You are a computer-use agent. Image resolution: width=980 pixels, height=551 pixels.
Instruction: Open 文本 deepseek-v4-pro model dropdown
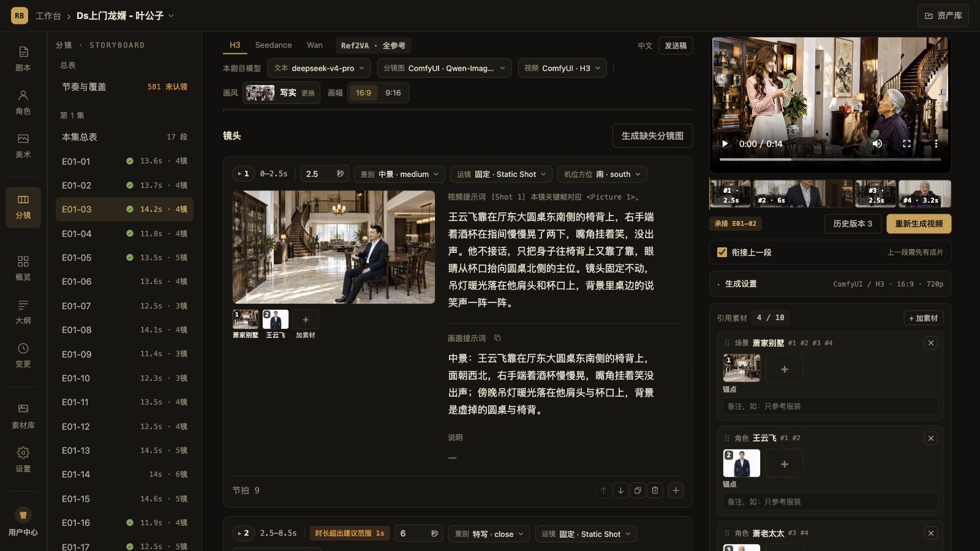[320, 68]
